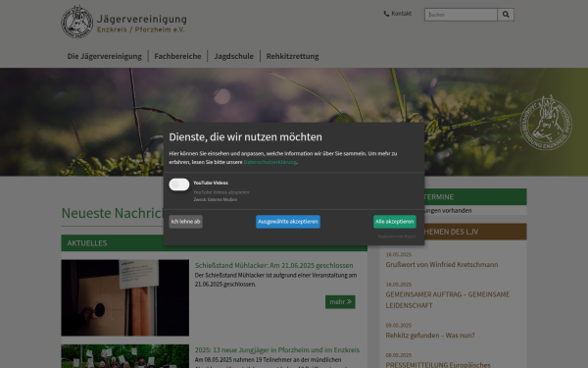Screen dimensions: 588x368
Task: Click Realisiert mit Klaro! link
Action: click(x=396, y=237)
